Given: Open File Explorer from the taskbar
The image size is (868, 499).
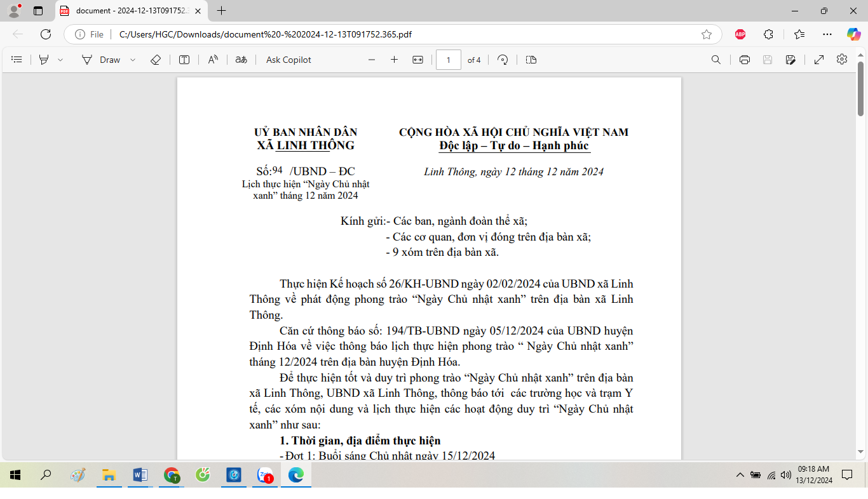Looking at the screenshot, I should point(109,475).
